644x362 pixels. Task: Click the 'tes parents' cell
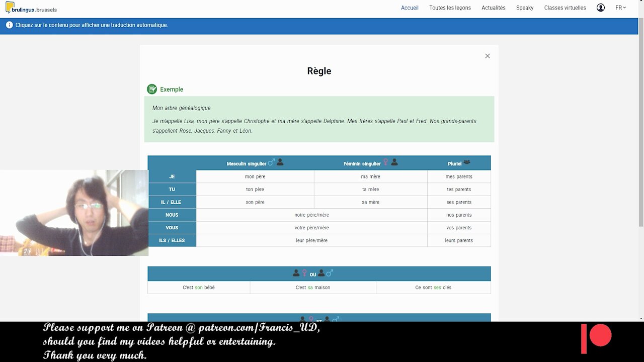click(x=459, y=190)
